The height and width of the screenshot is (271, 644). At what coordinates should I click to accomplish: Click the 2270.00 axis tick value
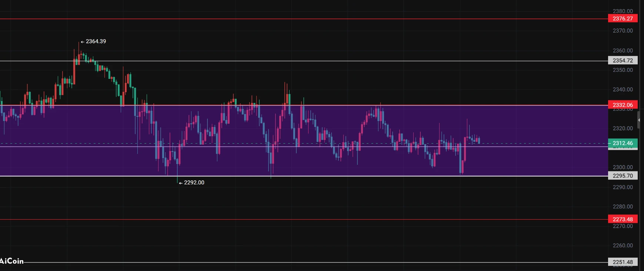[623, 226]
